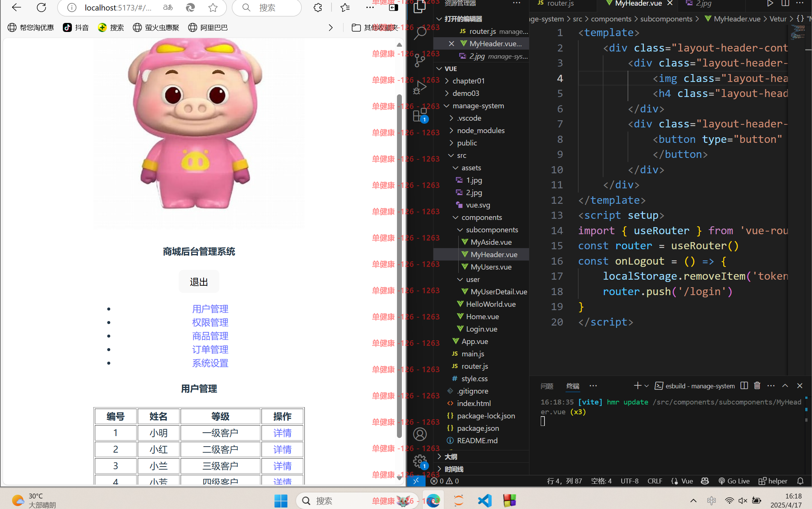This screenshot has height=509, width=812.
Task: Expand the chapter01 folder
Action: click(x=447, y=81)
